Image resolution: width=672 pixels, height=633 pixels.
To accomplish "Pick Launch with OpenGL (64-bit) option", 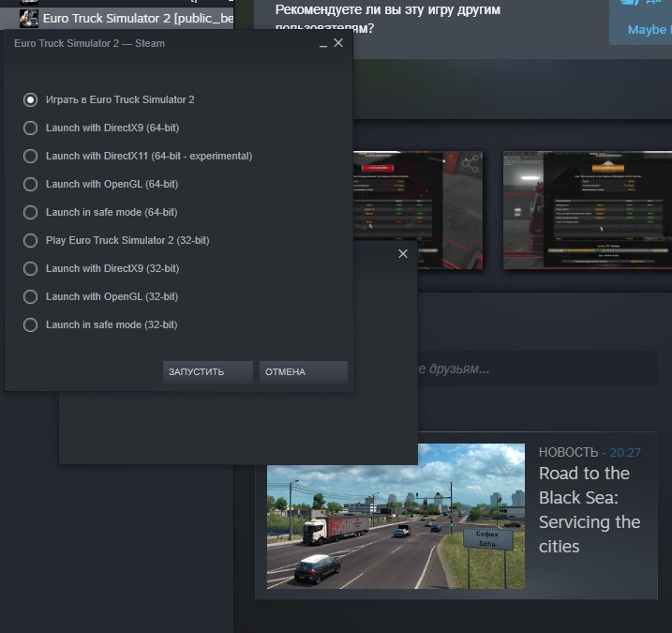I will coord(31,184).
